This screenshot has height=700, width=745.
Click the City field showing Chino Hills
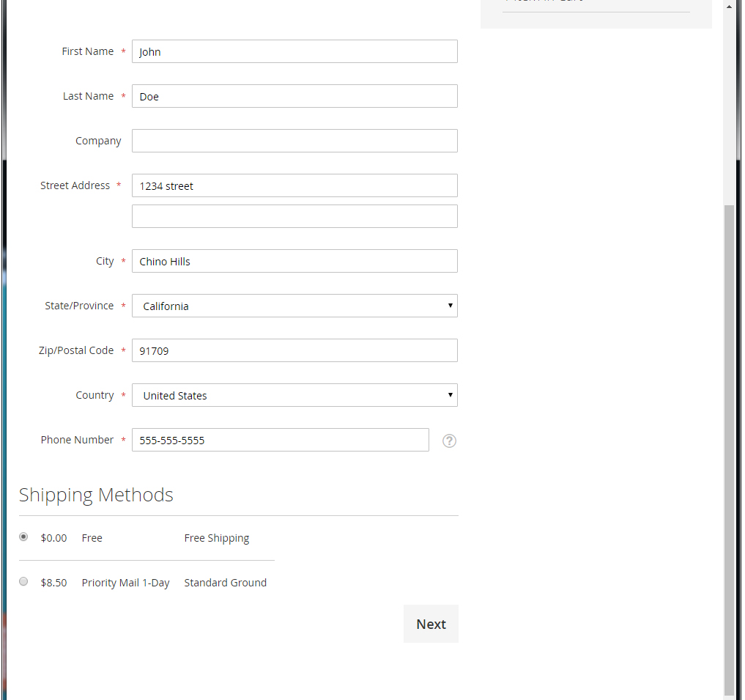(293, 261)
